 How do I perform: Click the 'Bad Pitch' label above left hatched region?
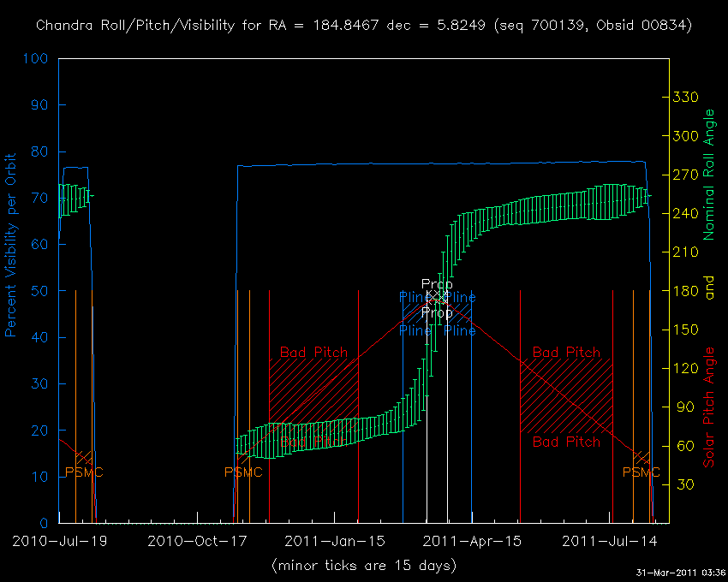(x=314, y=353)
